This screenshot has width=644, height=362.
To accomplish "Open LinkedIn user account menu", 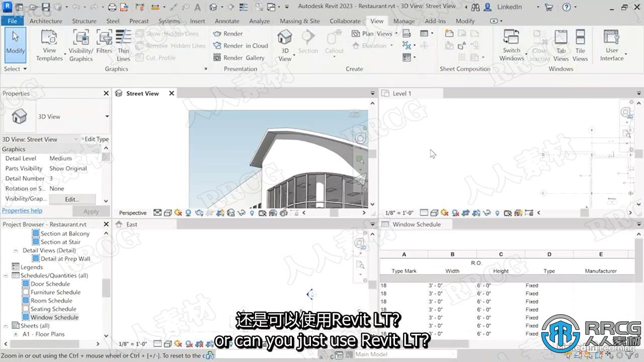I will [511, 7].
